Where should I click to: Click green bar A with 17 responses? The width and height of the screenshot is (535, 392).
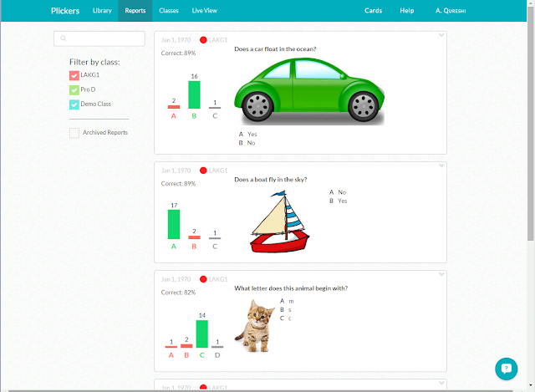pos(174,224)
